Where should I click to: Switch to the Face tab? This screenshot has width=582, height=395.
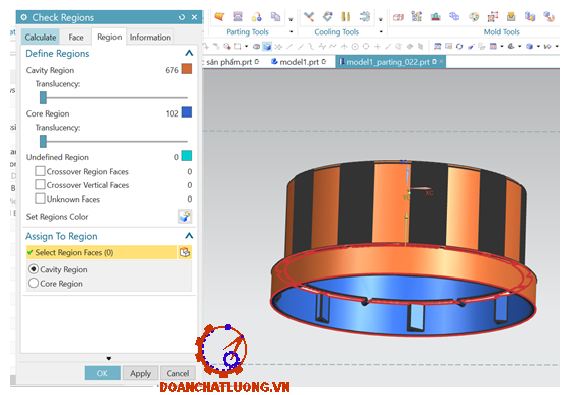[x=76, y=37]
